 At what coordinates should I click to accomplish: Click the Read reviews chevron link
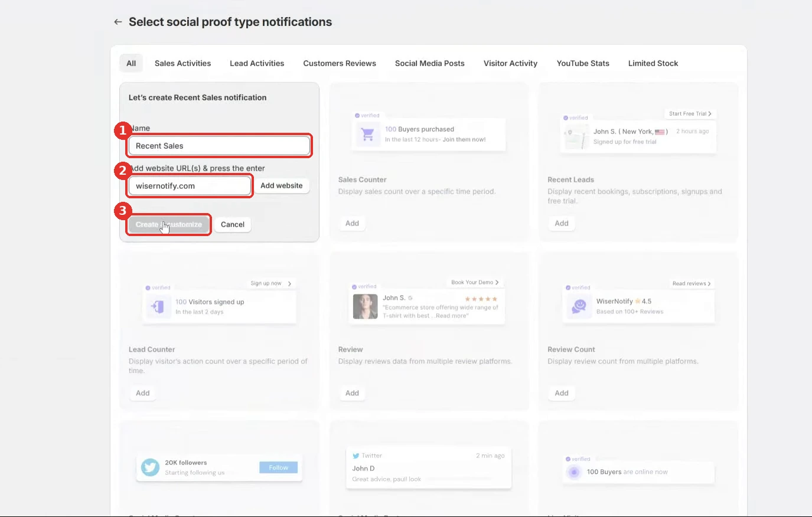click(x=692, y=283)
